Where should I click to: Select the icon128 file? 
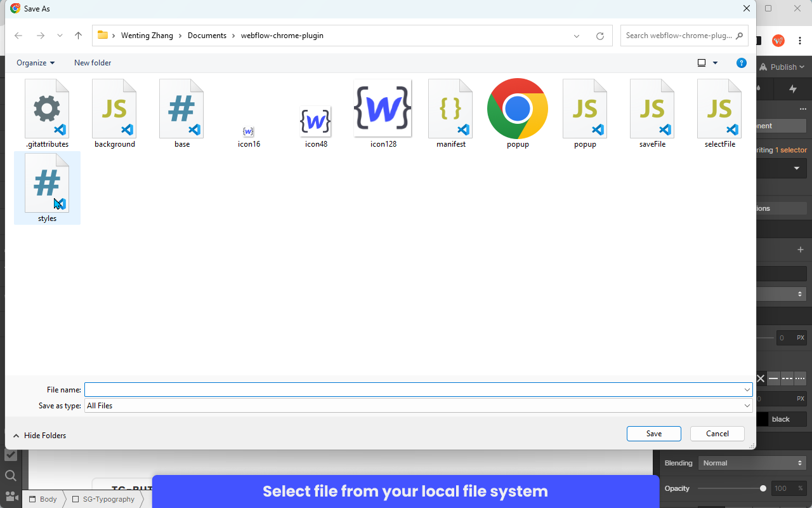pos(383,114)
